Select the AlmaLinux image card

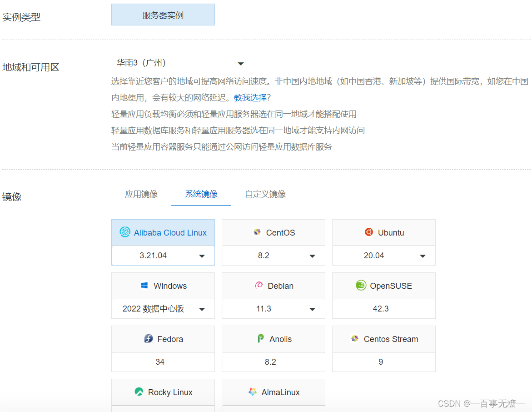273,392
